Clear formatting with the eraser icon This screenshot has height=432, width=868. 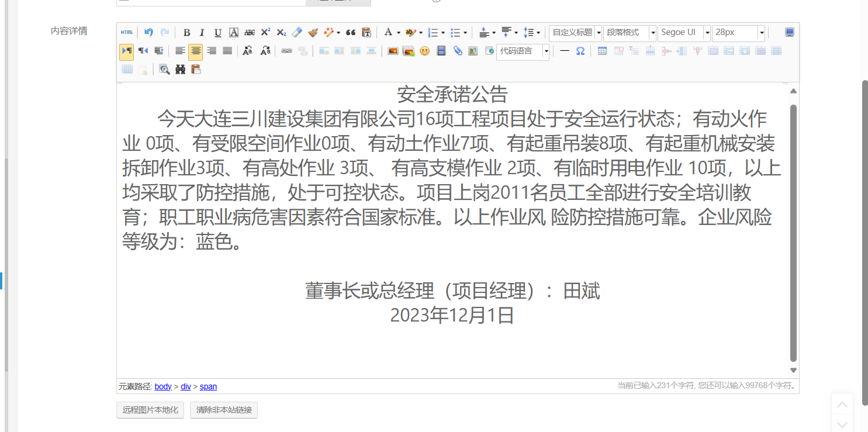297,33
